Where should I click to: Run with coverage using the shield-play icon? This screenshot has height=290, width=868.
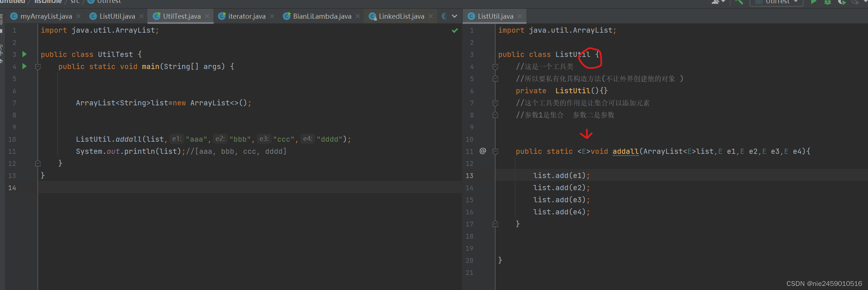tap(842, 2)
